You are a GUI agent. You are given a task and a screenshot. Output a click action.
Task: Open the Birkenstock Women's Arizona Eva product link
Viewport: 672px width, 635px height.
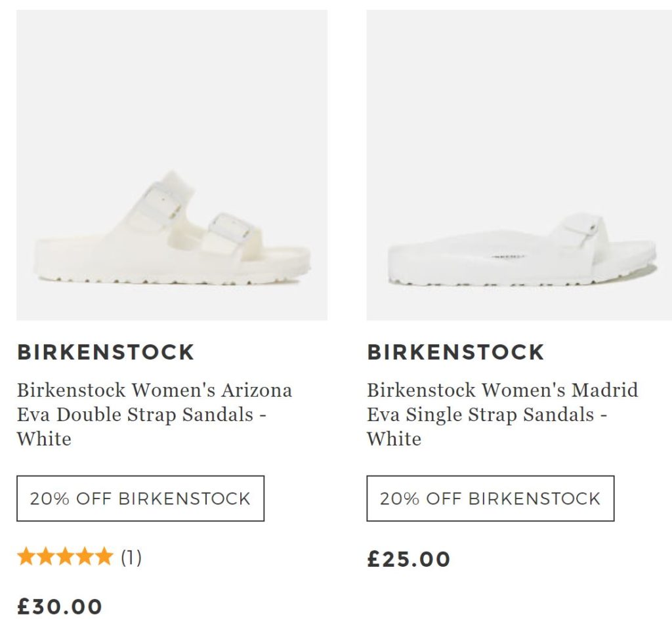[x=154, y=414]
